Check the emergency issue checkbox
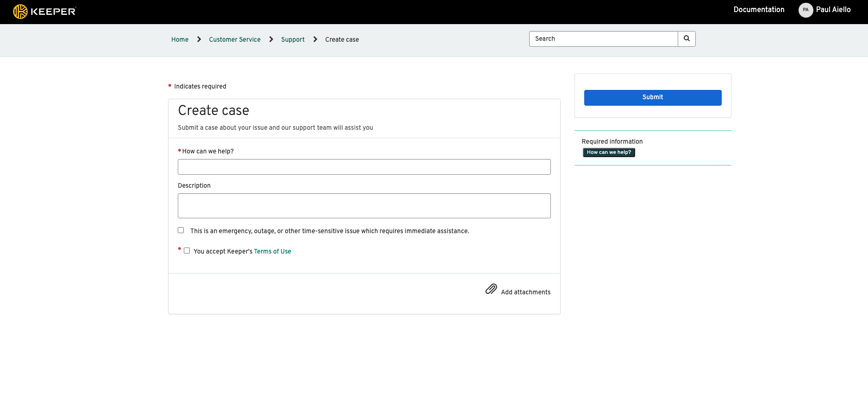868x400 pixels. [x=181, y=230]
